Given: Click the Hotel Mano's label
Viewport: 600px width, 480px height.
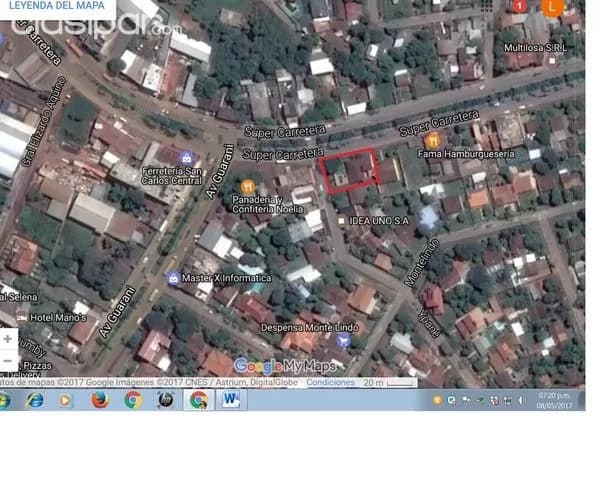Looking at the screenshot, I should point(58,318).
